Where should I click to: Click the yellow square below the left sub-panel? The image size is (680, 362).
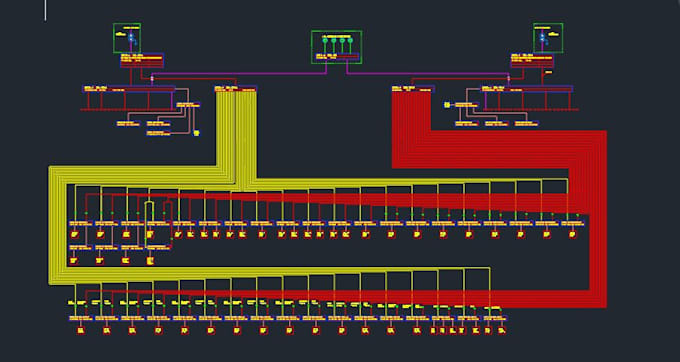point(196,133)
